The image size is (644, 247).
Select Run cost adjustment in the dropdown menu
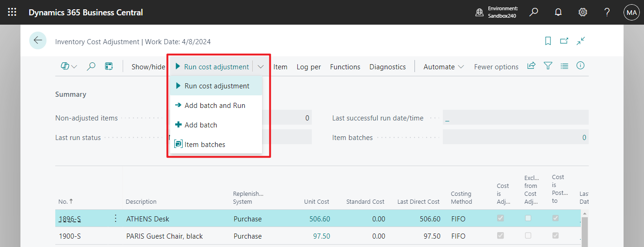(216, 86)
